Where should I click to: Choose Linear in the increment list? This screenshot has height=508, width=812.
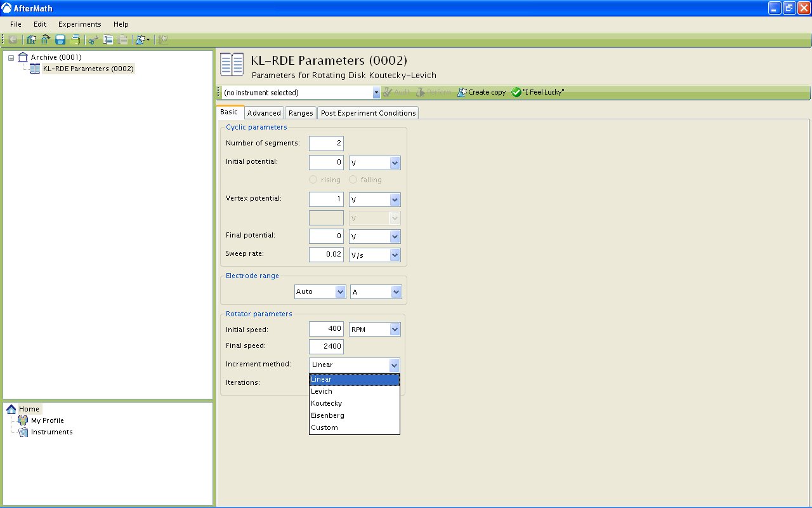[x=355, y=380]
